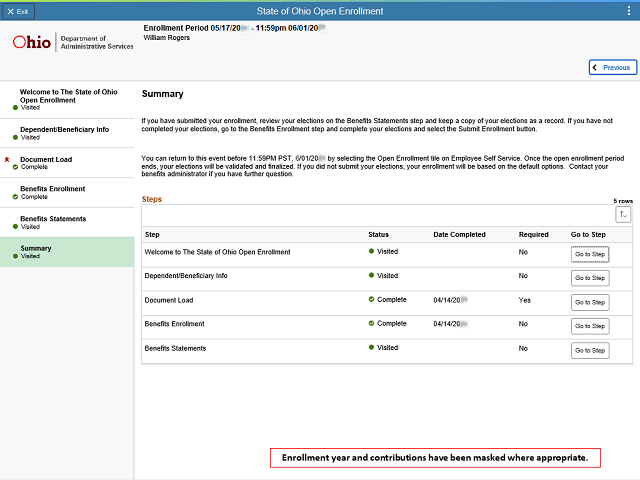Click Welcome to The State of Ohio table cell
The width and height of the screenshot is (640, 480).
click(217, 252)
